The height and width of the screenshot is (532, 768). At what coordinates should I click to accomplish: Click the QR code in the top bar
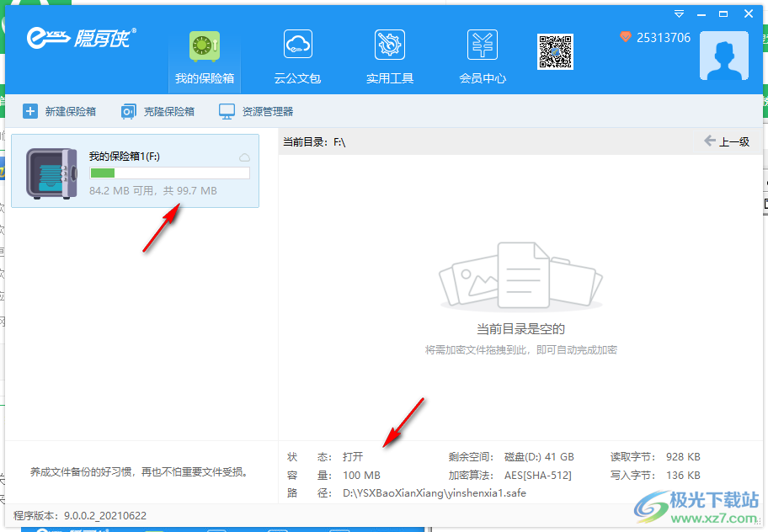[555, 51]
